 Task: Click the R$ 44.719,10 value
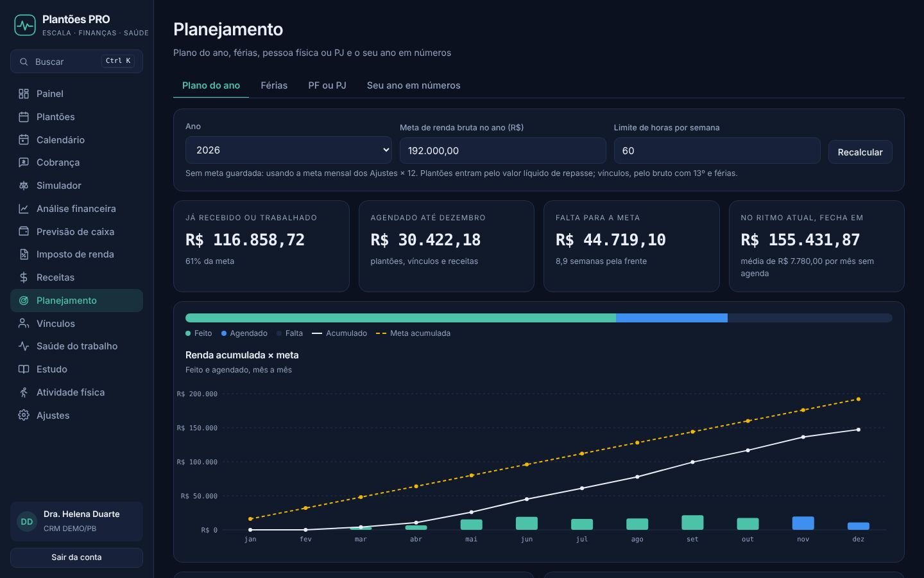[611, 240]
